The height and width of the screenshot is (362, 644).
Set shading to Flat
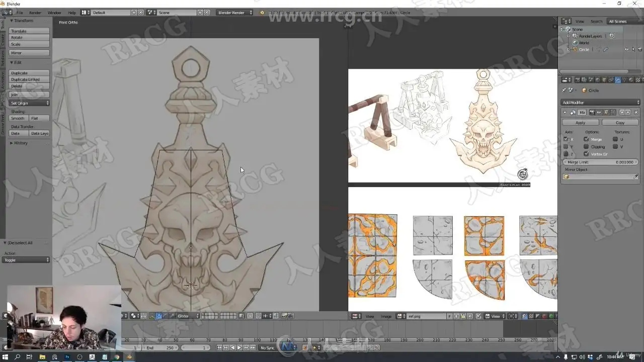pos(39,118)
